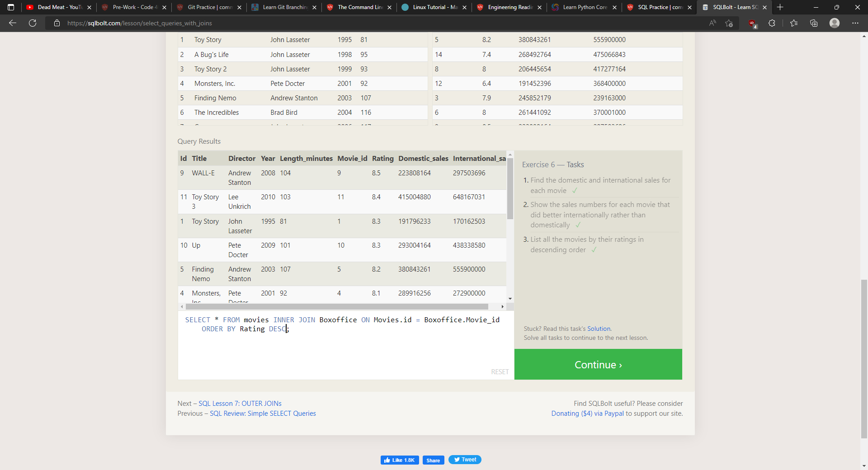Click the Read Aloud icon in address bar

pyautogui.click(x=712, y=23)
